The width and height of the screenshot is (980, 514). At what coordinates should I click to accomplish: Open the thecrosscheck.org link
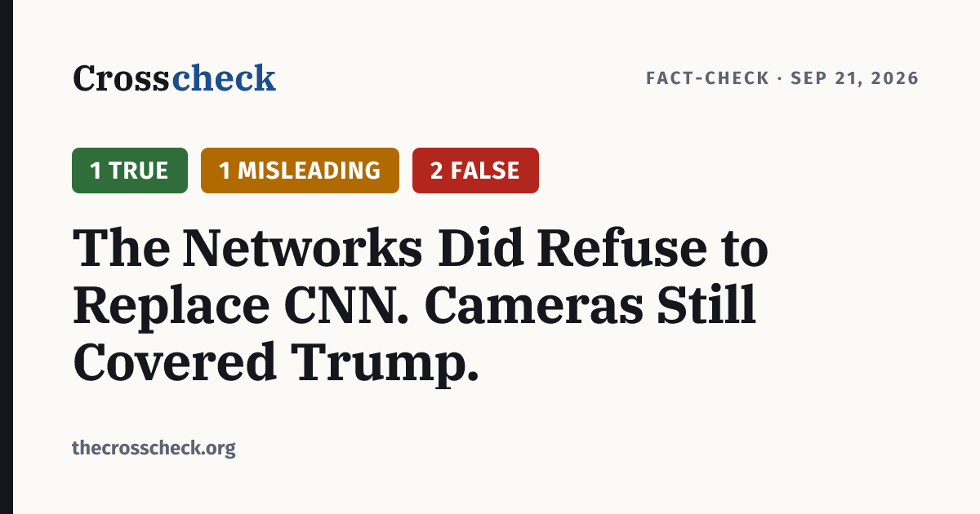pyautogui.click(x=154, y=448)
